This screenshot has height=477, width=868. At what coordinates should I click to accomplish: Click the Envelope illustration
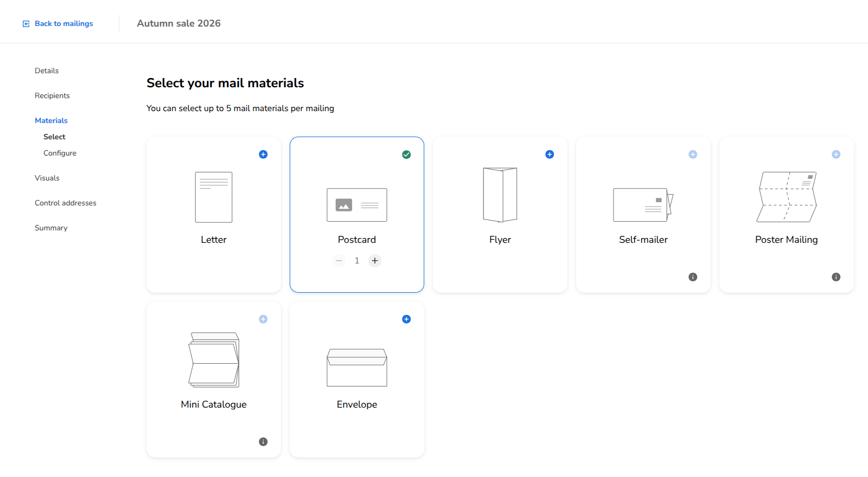[357, 368]
